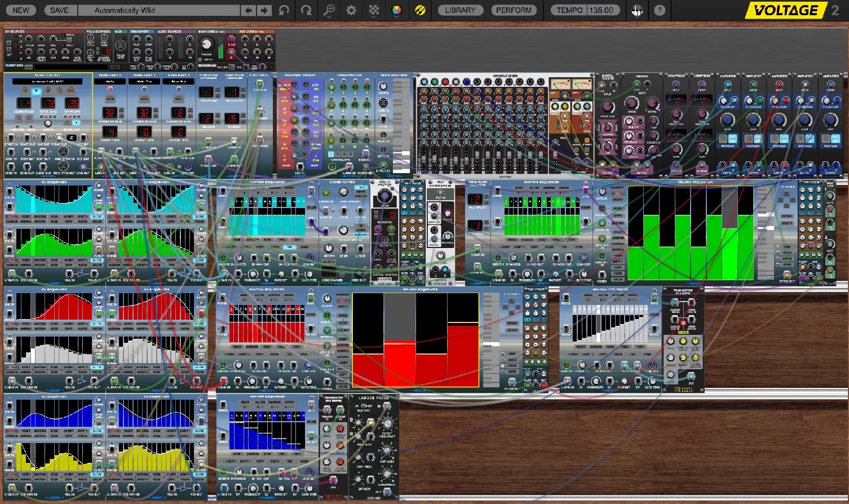Click the Song Control REC button
The image size is (849, 504).
71,91
